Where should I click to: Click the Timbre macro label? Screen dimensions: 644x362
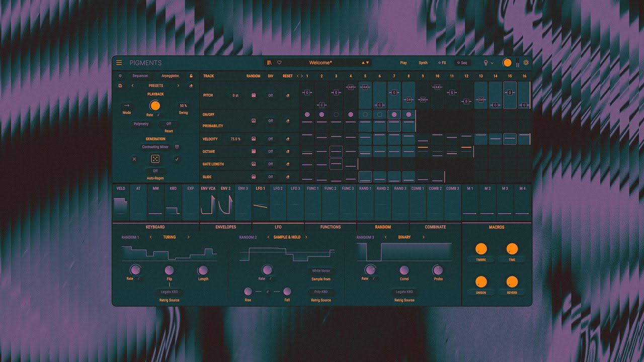(481, 259)
